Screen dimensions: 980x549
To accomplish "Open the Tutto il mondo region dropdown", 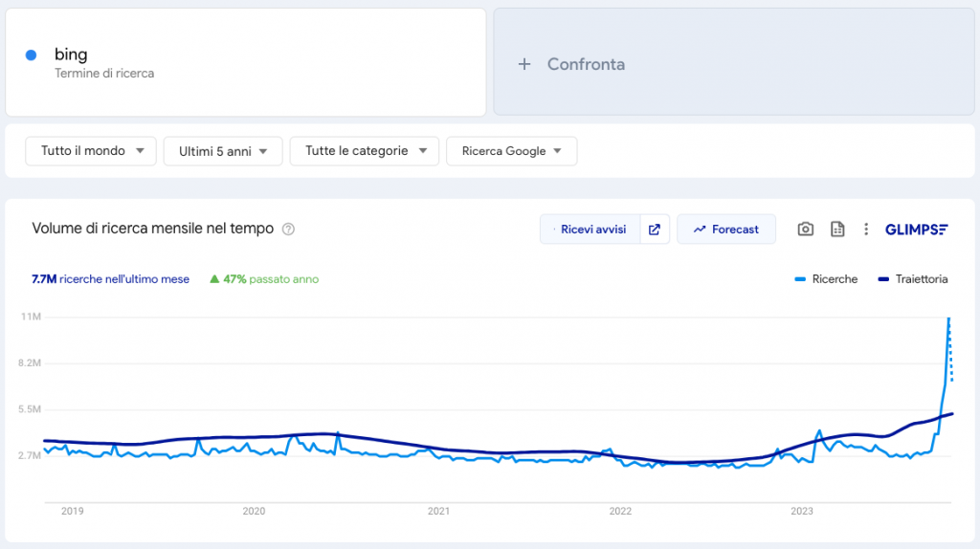I will (91, 151).
